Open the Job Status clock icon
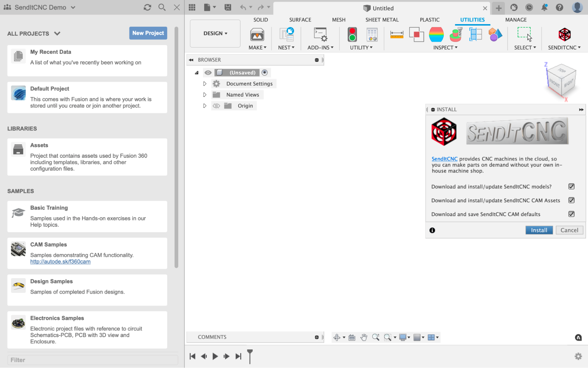588x368 pixels. click(x=529, y=7)
